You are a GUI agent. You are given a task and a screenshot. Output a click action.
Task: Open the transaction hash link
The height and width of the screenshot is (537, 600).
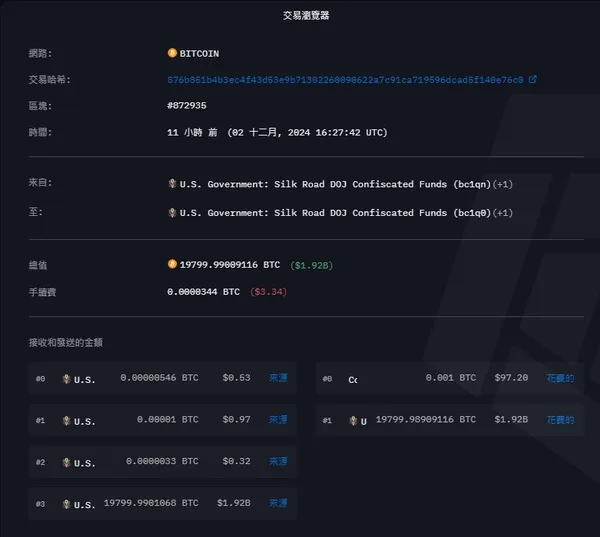[x=345, y=79]
